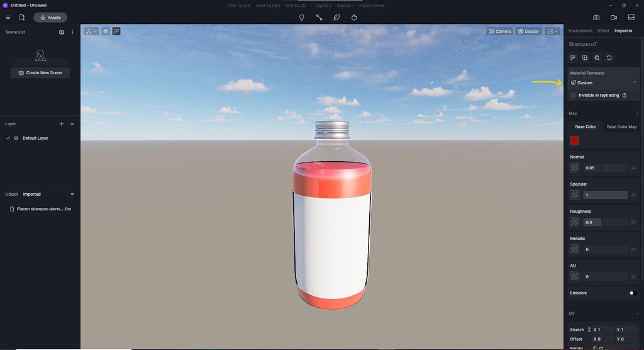Click the Specular map texture slot
This screenshot has width=644, height=350.
574,195
